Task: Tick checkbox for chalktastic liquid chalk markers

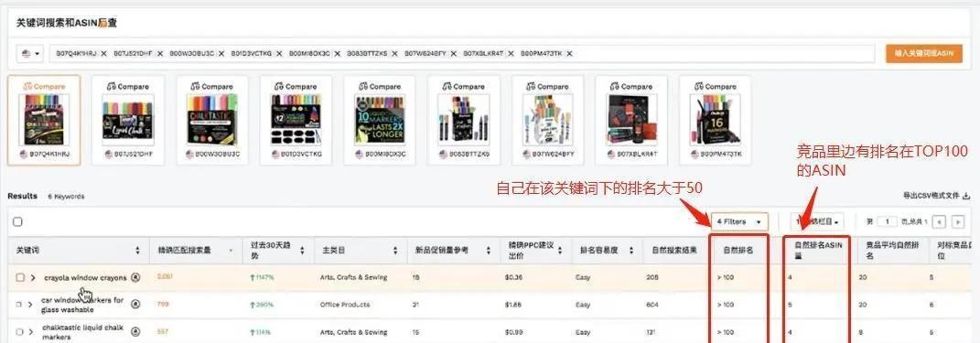Action: pos(19,332)
